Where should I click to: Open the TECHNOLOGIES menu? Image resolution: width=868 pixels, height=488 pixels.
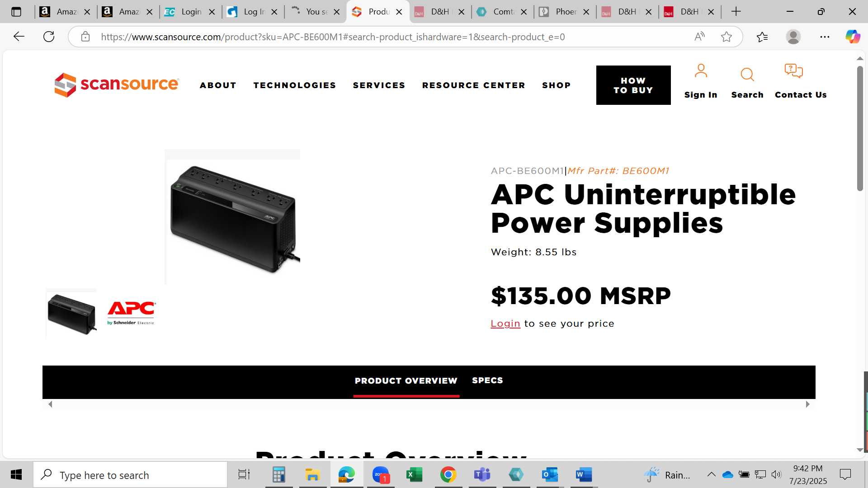pyautogui.click(x=295, y=85)
